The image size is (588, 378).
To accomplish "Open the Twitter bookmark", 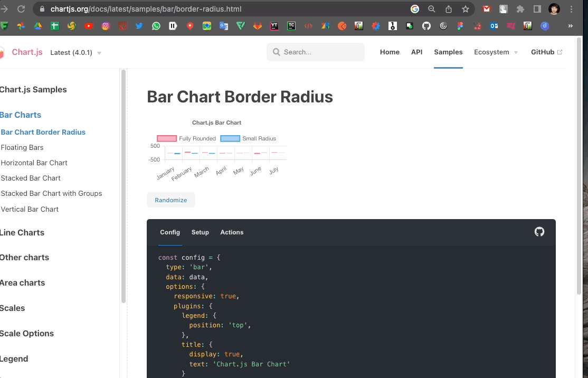I will point(139,26).
